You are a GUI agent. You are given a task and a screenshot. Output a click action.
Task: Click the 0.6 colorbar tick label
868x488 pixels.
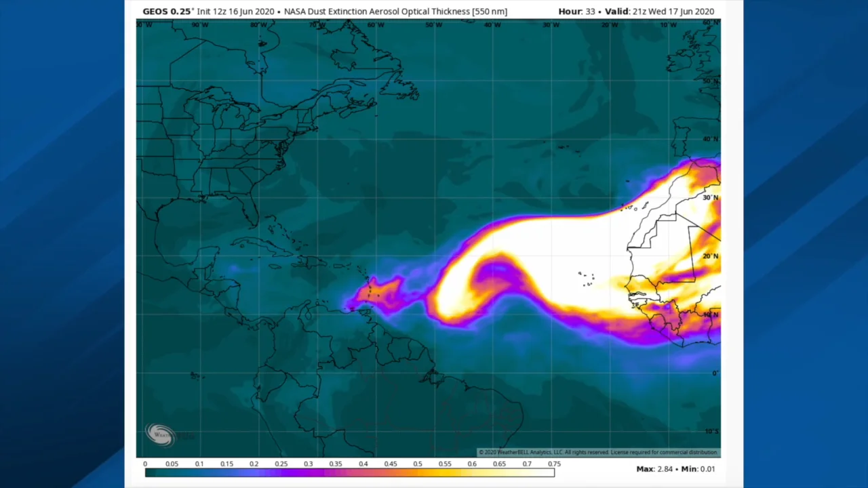[472, 464]
